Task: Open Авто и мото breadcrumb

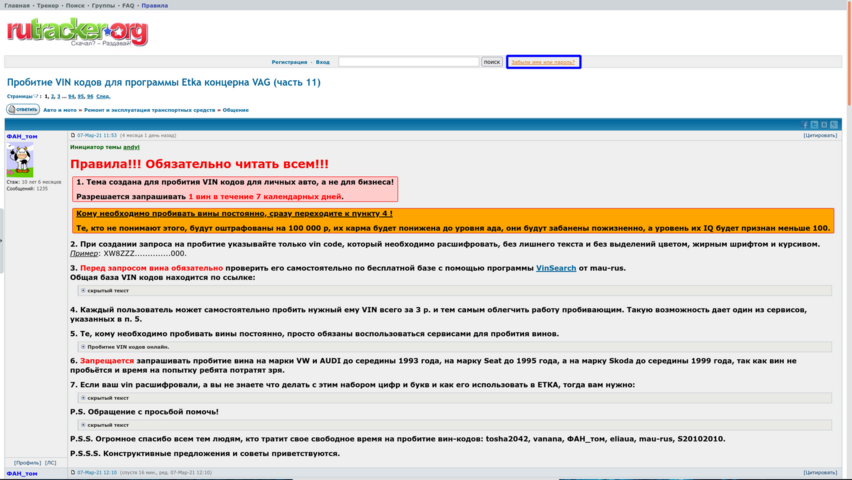Action: (60, 110)
